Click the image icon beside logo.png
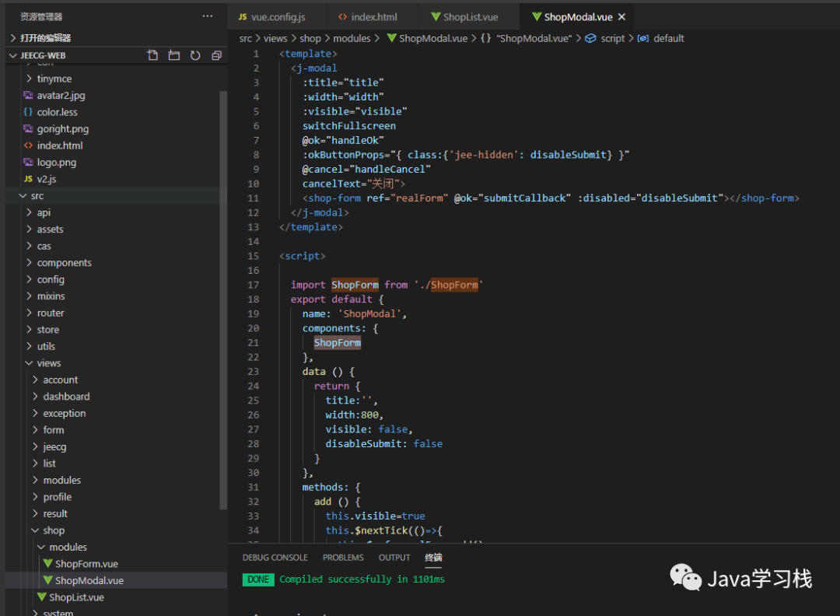This screenshot has height=616, width=840. click(29, 162)
